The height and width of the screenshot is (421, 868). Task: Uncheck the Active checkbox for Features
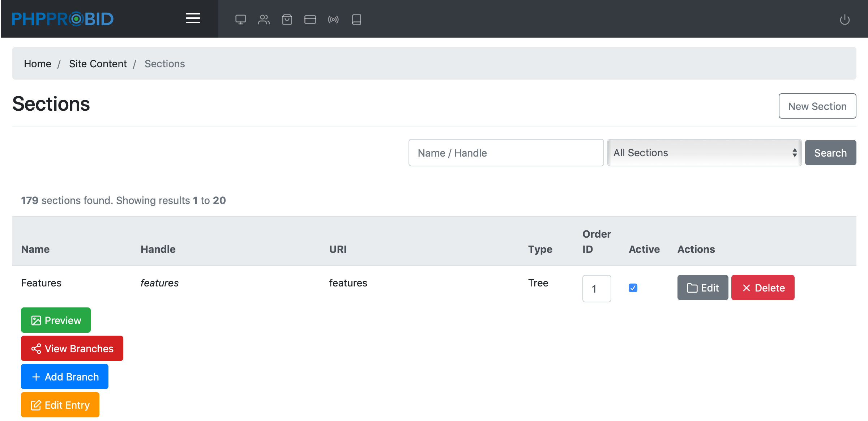(x=633, y=288)
